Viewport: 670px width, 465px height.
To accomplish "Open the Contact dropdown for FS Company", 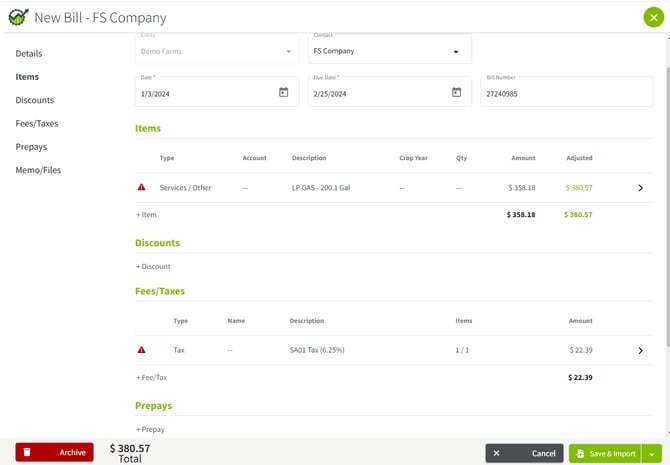I will (456, 51).
